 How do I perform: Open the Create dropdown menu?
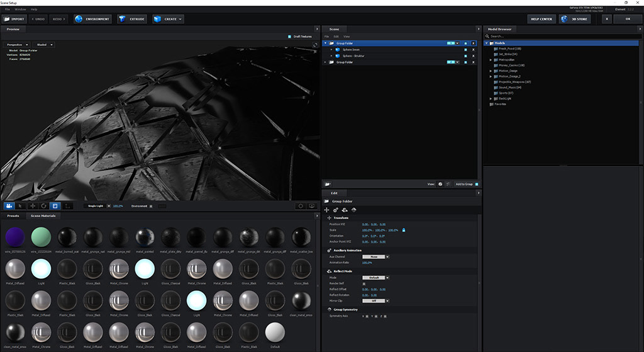click(x=168, y=19)
